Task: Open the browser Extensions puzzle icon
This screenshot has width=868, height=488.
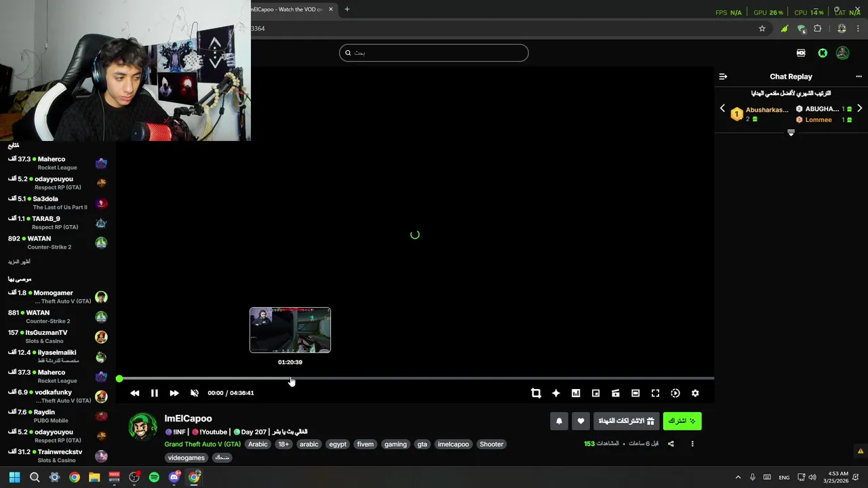Action: pos(817,28)
